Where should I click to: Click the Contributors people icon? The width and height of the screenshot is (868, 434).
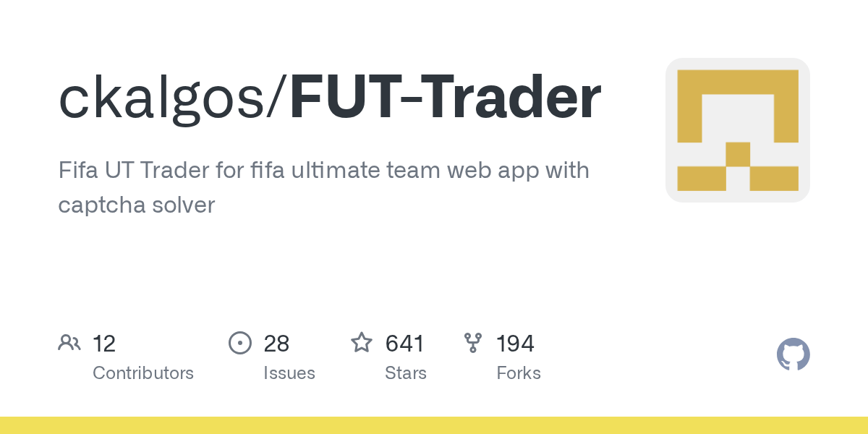[69, 343]
